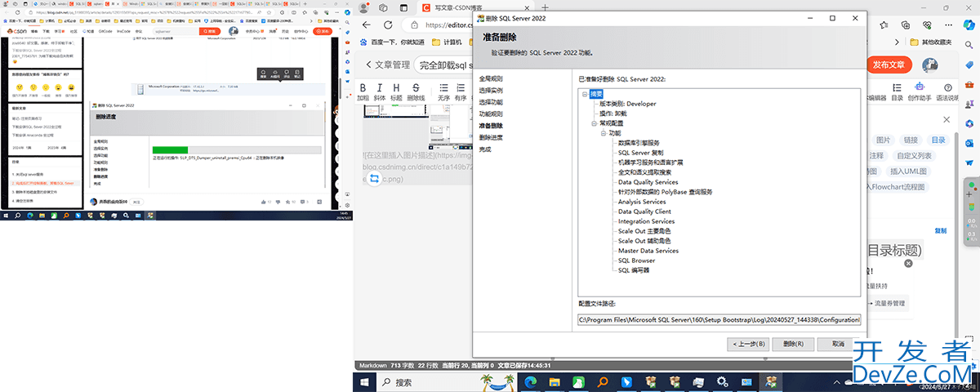Viewport: 980px width, 392px height.
Task: Click the browser back arrow in editor window
Action: 367,25
